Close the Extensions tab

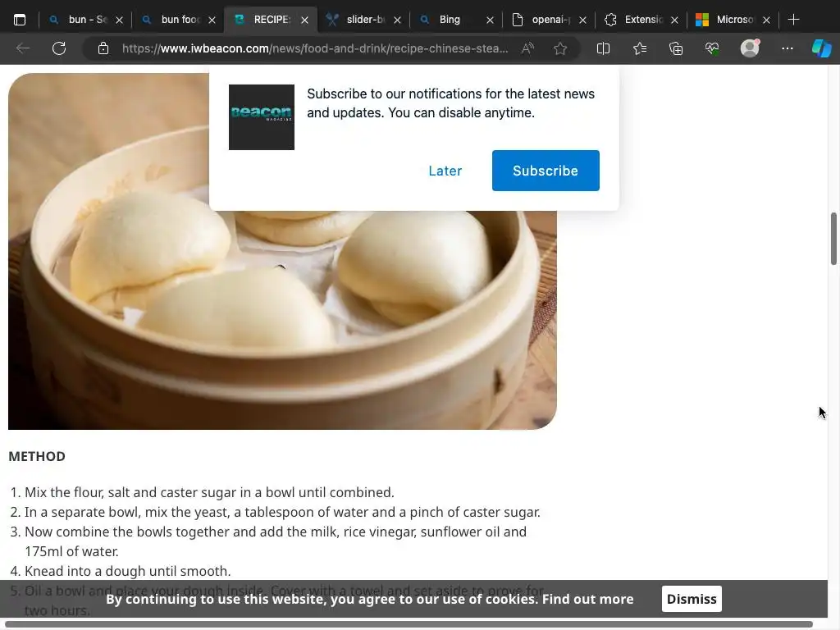675,21
